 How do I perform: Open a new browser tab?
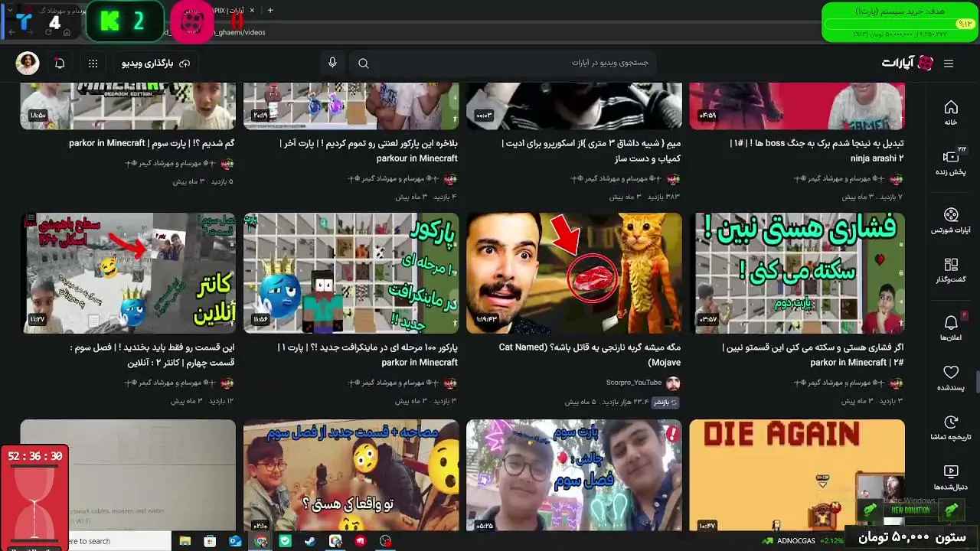point(270,10)
